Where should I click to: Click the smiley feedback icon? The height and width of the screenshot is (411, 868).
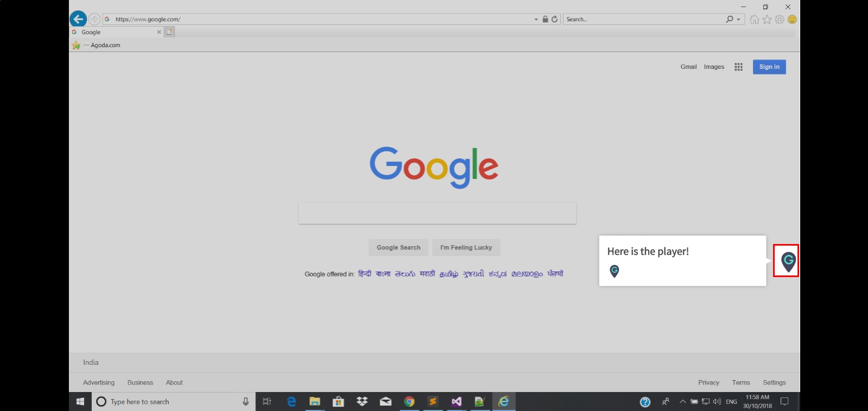pos(792,20)
